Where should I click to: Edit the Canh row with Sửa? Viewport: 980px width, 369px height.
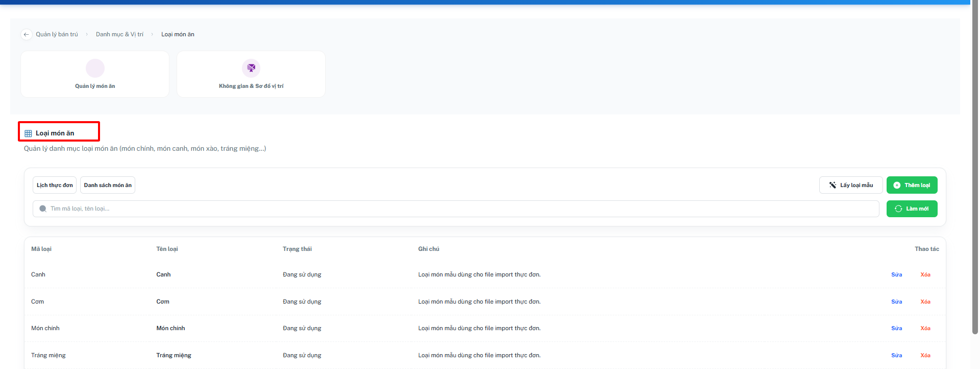[896, 274]
